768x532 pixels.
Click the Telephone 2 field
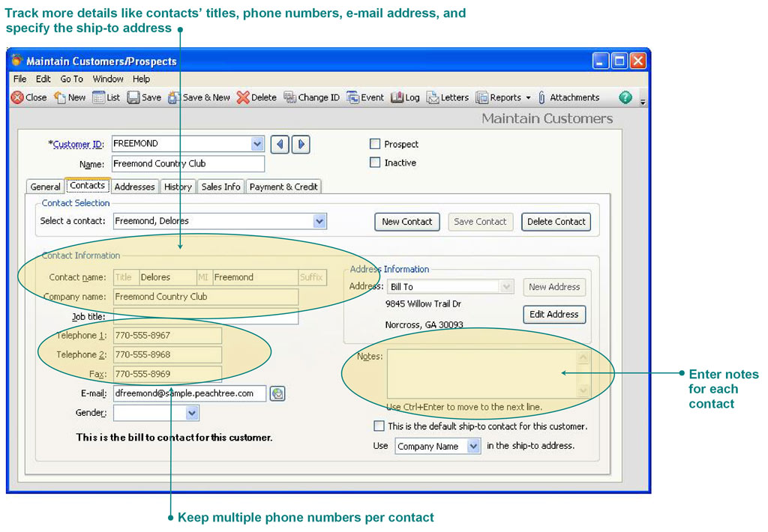tap(167, 354)
